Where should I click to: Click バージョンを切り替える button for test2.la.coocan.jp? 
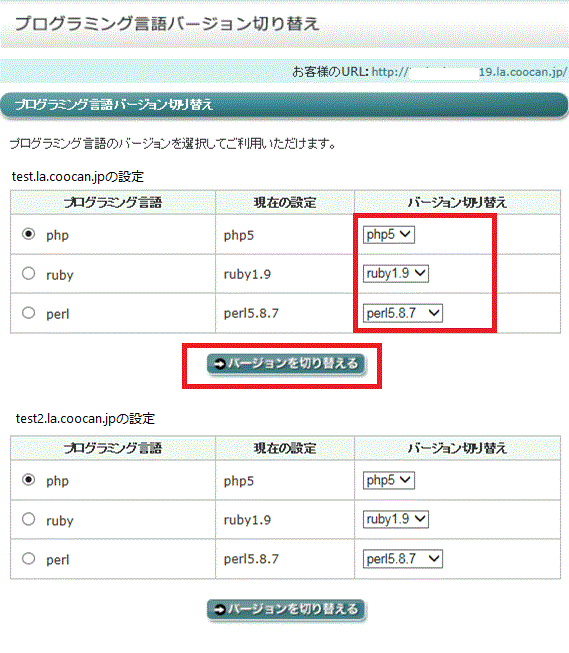(286, 610)
